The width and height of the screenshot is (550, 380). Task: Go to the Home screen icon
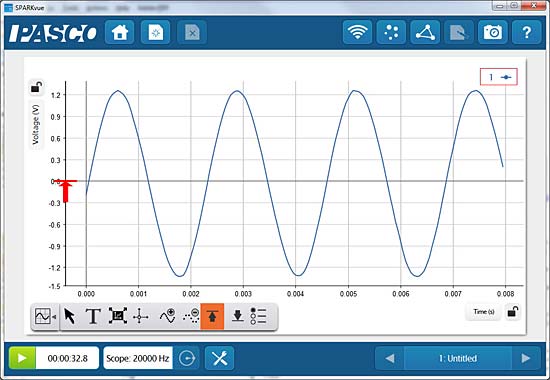tap(120, 32)
